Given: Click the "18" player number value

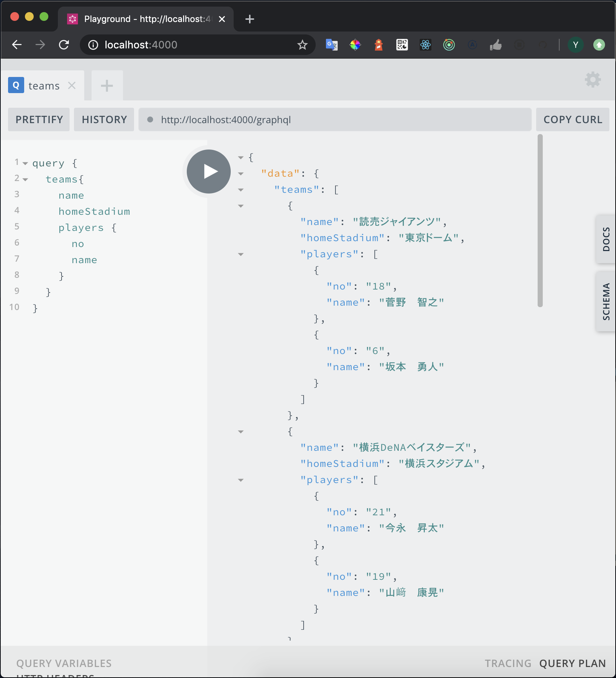Looking at the screenshot, I should [379, 286].
